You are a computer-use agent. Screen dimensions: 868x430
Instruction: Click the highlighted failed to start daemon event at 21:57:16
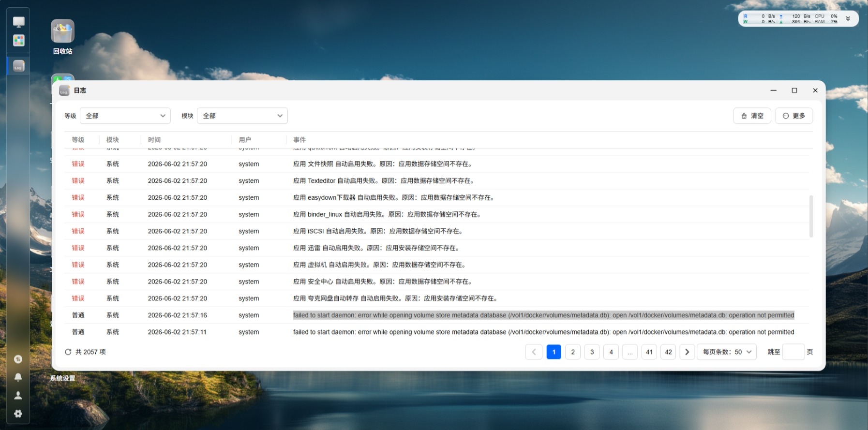(543, 315)
